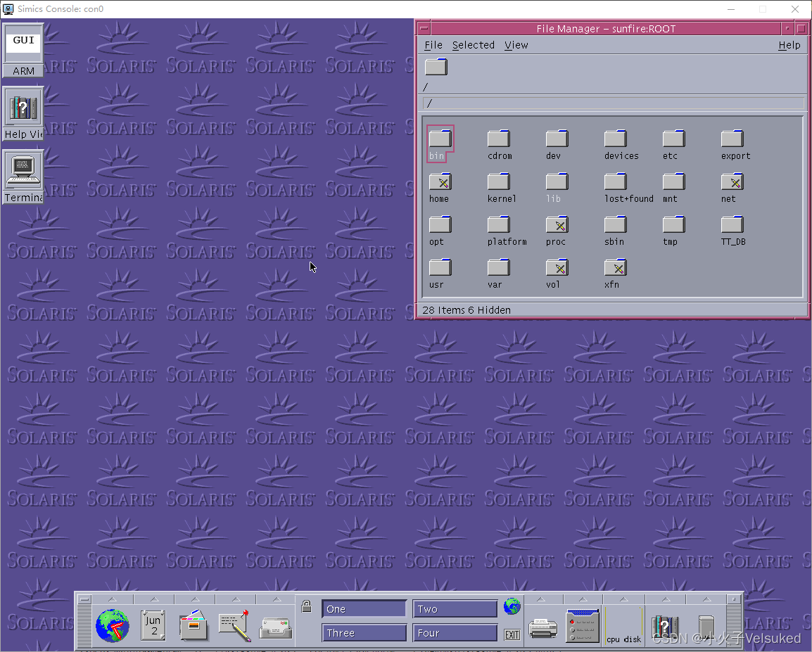
Task: Select the TT_DB folder icon
Action: point(732,224)
